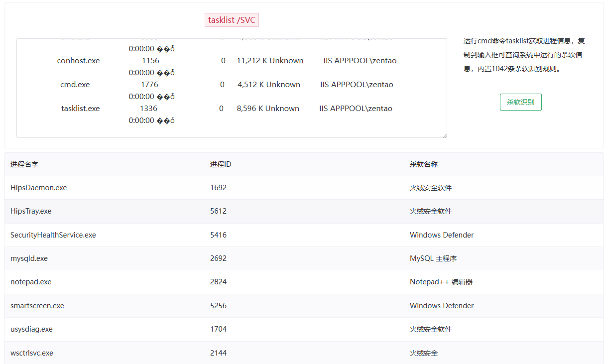Click the HipsDaemon.exe process name
The image size is (605, 364).
click(38, 188)
